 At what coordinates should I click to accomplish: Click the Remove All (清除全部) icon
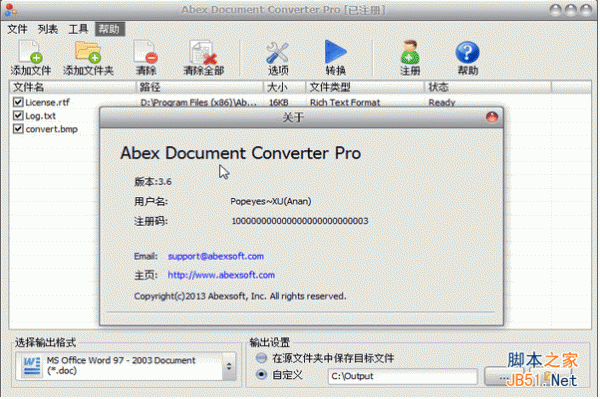coord(204,52)
